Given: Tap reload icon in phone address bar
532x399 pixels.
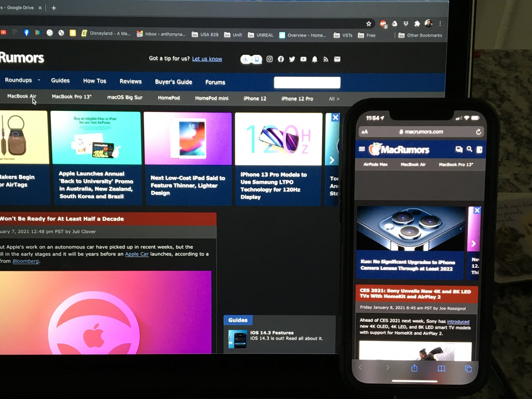Looking at the screenshot, I should point(479,132).
